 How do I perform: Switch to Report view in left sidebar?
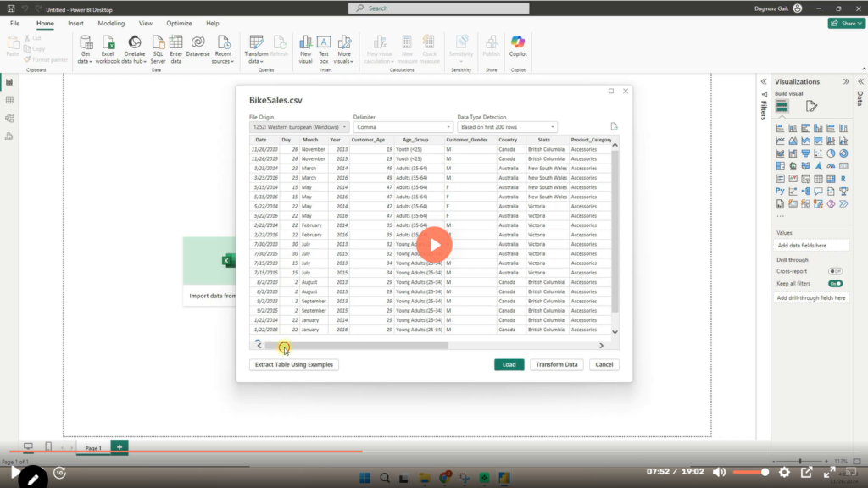click(9, 82)
